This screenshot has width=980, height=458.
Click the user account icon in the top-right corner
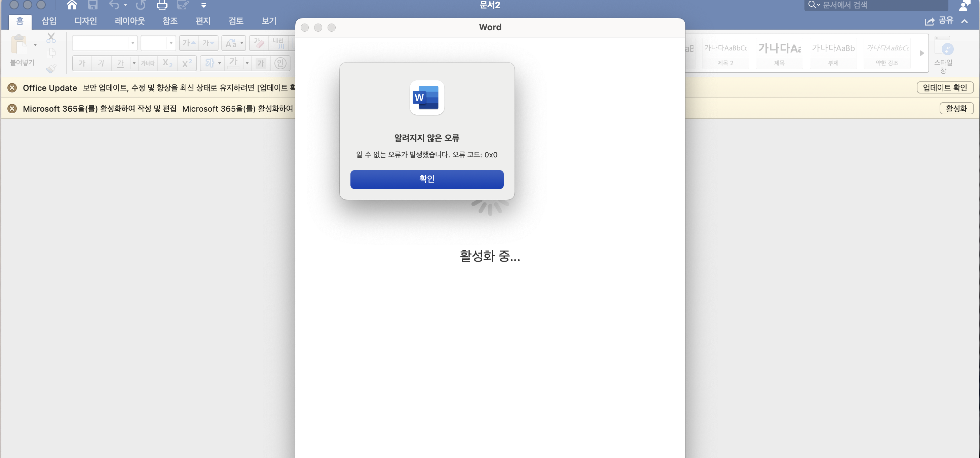[x=965, y=5]
